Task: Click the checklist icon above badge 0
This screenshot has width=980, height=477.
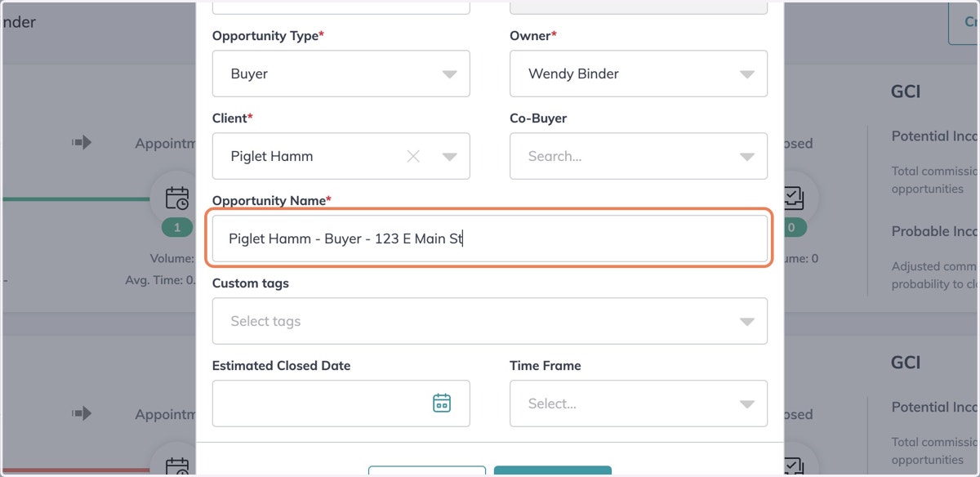Action: pos(791,197)
